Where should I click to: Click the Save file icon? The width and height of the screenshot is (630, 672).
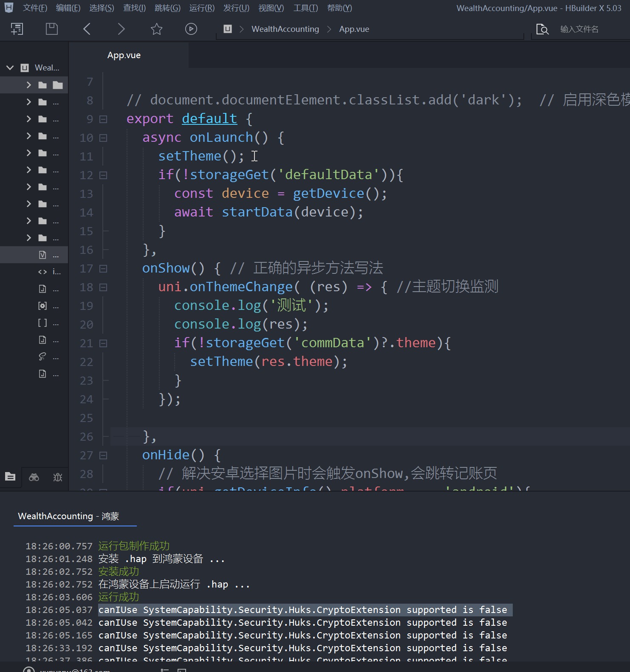point(52,29)
